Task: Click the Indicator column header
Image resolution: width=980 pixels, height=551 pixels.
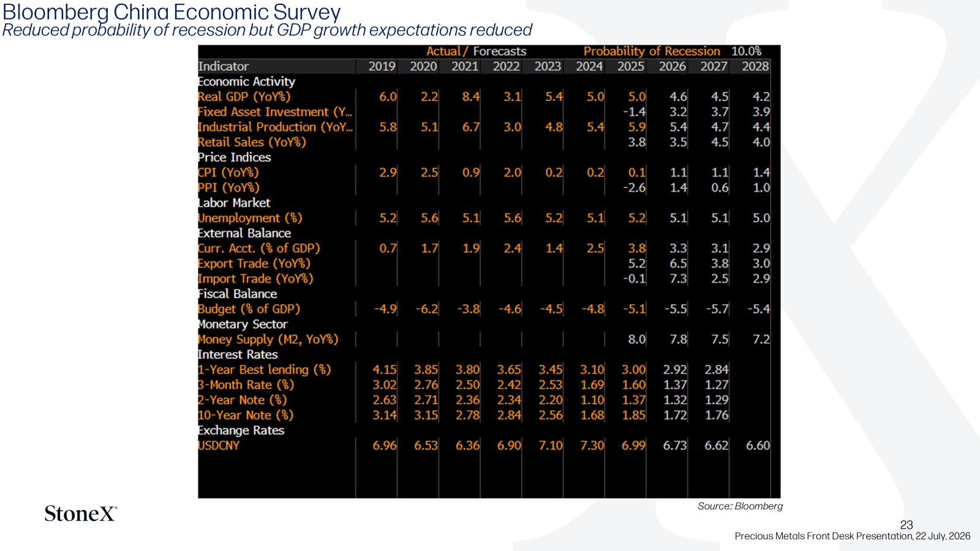Action: coord(224,66)
